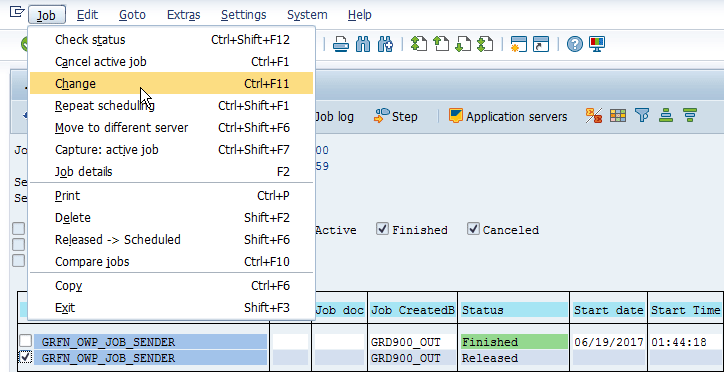Check the Finished GRFN_OWP_JOB_SENDER row checkbox
The width and height of the screenshot is (724, 372).
coord(25,341)
